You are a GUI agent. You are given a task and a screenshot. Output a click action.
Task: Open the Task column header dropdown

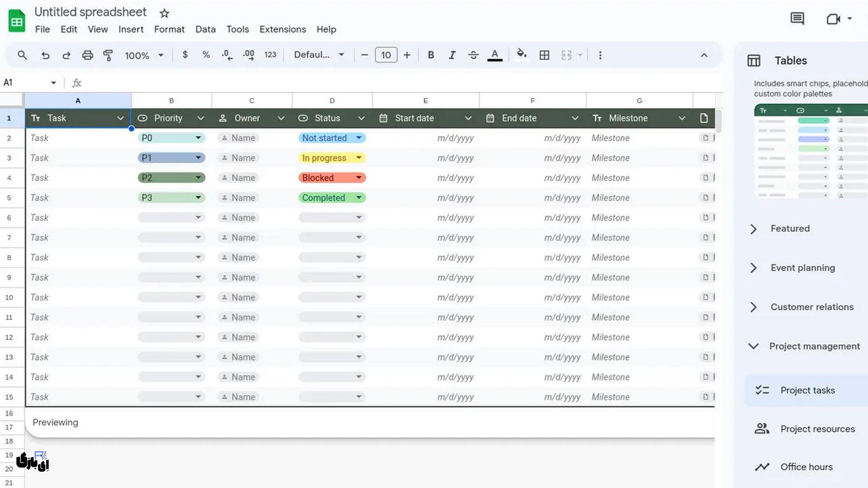point(120,118)
